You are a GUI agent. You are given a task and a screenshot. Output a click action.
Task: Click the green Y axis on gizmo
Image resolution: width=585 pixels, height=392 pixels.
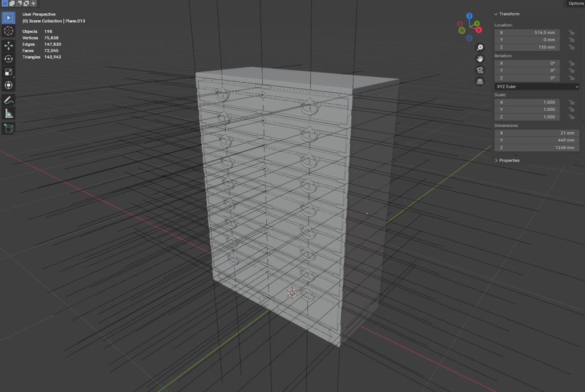[477, 23]
